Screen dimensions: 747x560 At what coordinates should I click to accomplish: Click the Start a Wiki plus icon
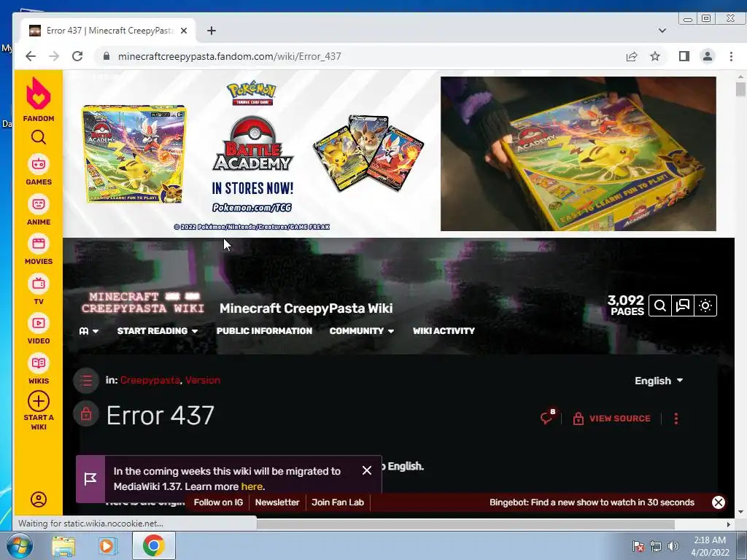(x=39, y=401)
